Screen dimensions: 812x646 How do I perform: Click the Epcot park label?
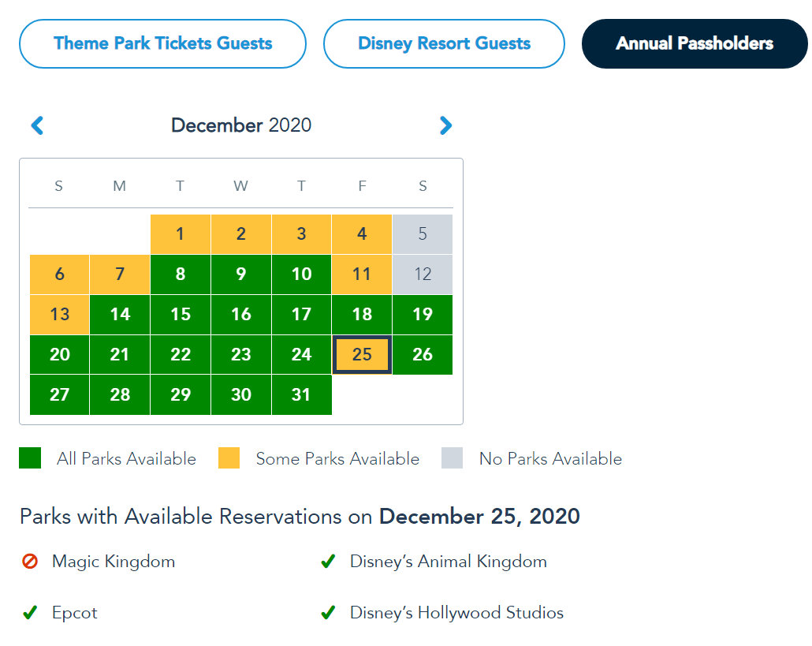click(x=75, y=612)
